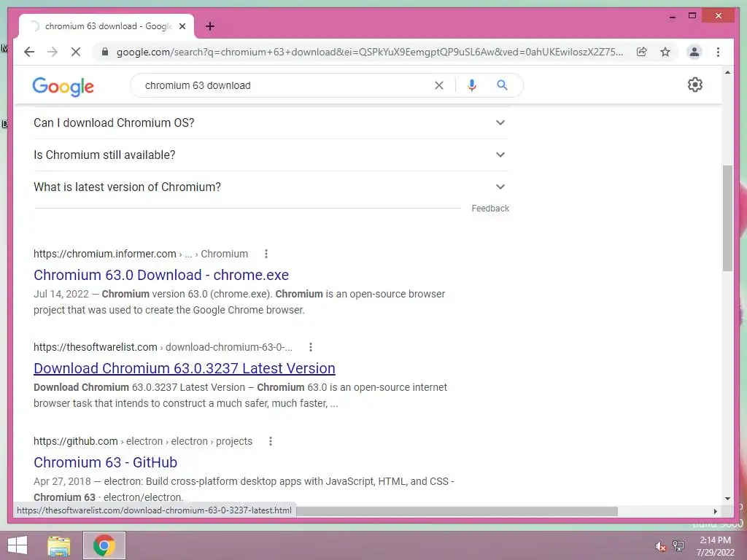Open network tray icon

678,545
